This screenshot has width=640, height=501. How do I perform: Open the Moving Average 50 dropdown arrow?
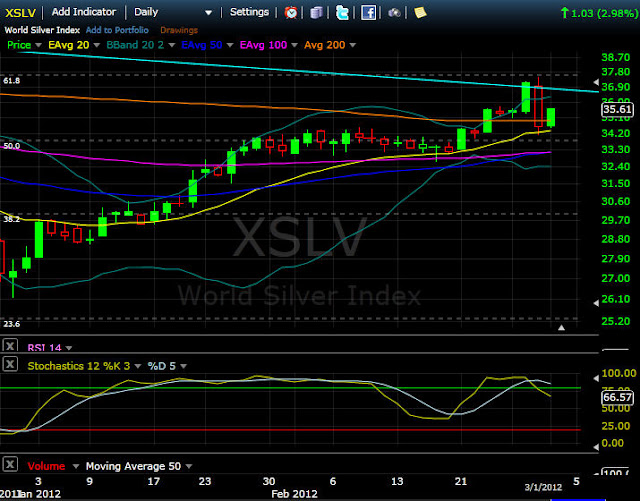(189, 466)
